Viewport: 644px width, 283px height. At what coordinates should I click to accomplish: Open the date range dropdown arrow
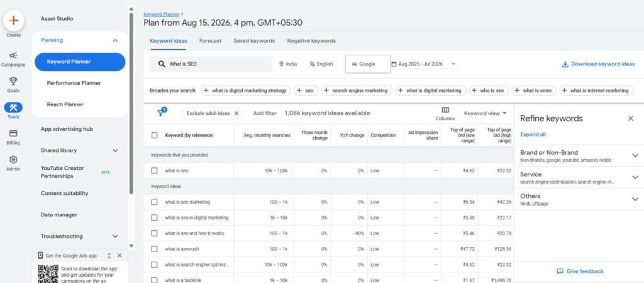click(453, 64)
